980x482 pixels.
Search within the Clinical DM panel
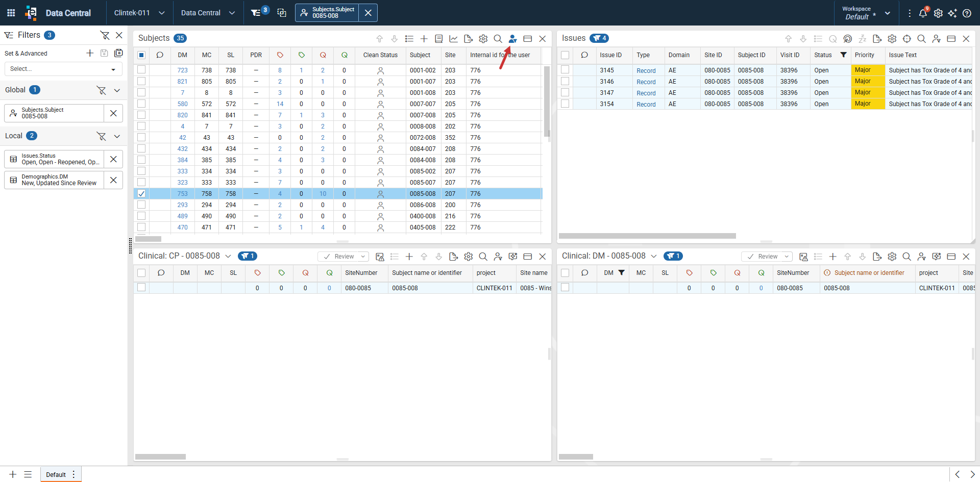(x=906, y=257)
